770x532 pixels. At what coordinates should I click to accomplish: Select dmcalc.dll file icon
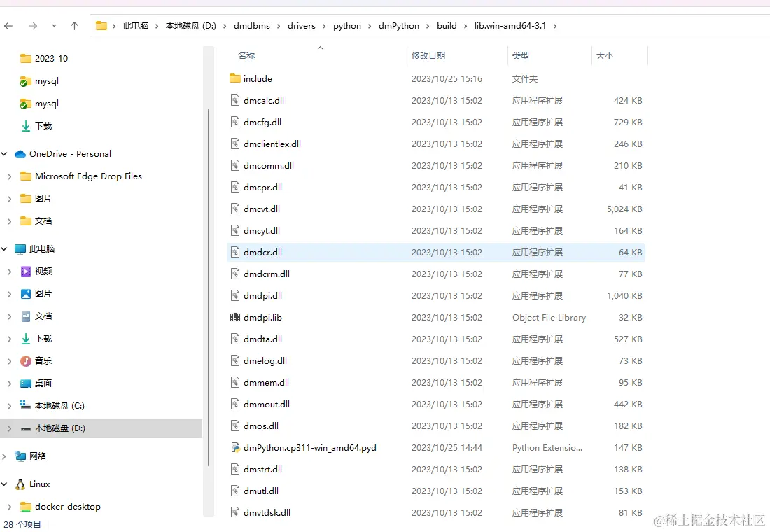pos(235,100)
